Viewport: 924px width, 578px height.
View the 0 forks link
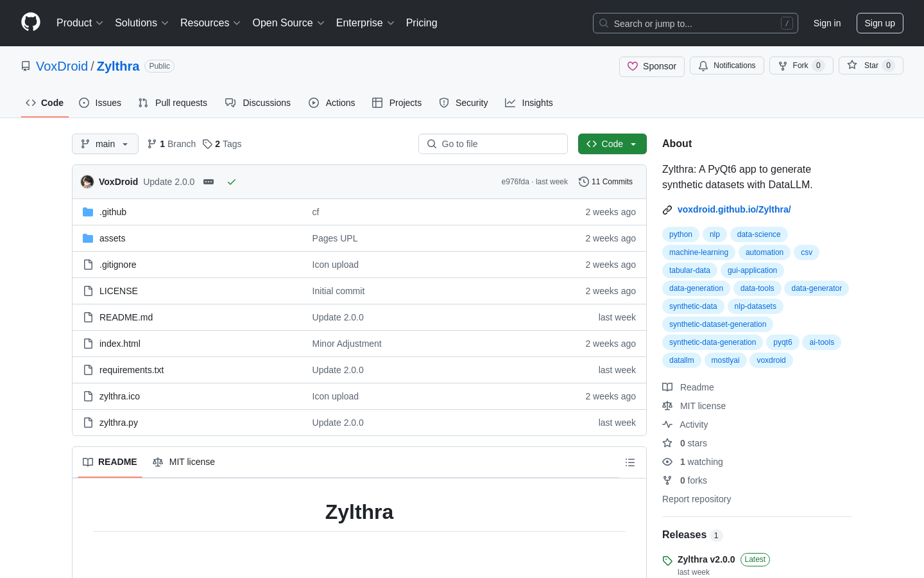(685, 480)
